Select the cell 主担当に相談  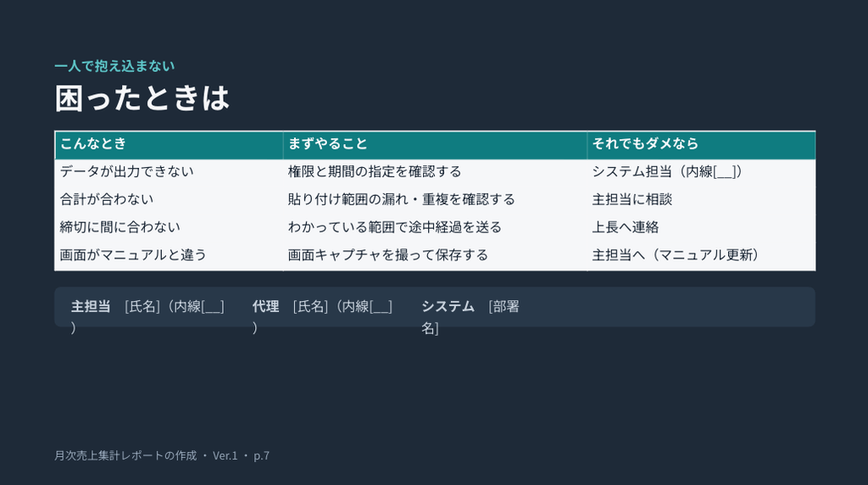pyautogui.click(x=701, y=200)
